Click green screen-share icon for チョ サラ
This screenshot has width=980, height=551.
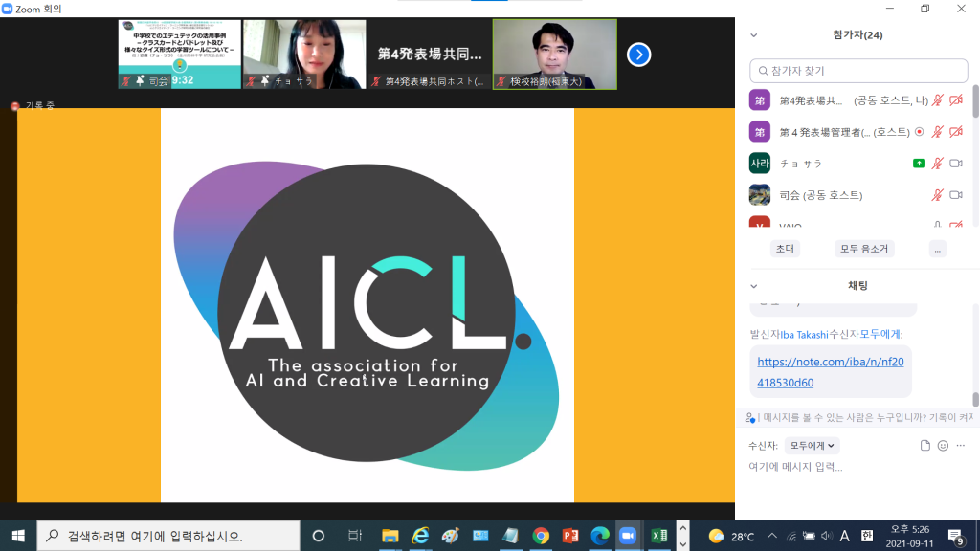919,163
